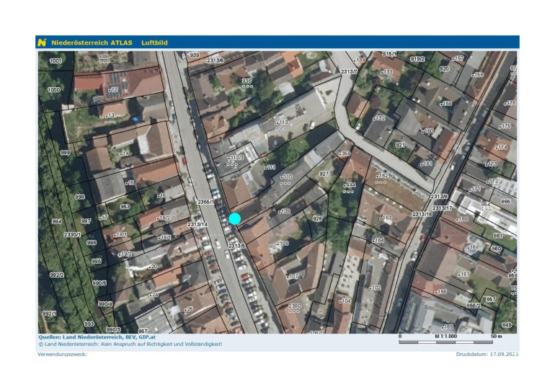This screenshot has width=555, height=392.
Task: Click parcel number 927
Action: (x=324, y=174)
